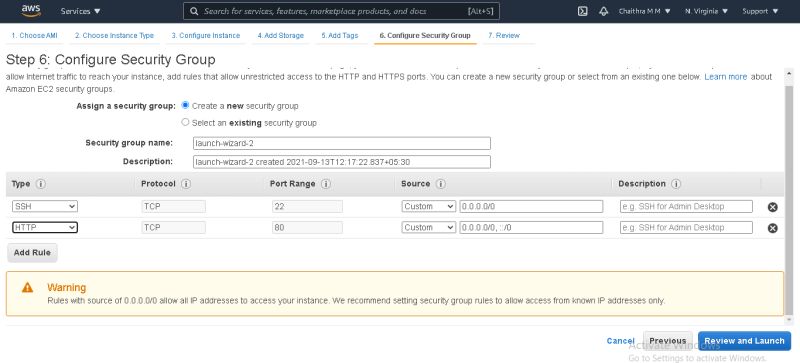
Task: Click port range 22 field
Action: 307,206
